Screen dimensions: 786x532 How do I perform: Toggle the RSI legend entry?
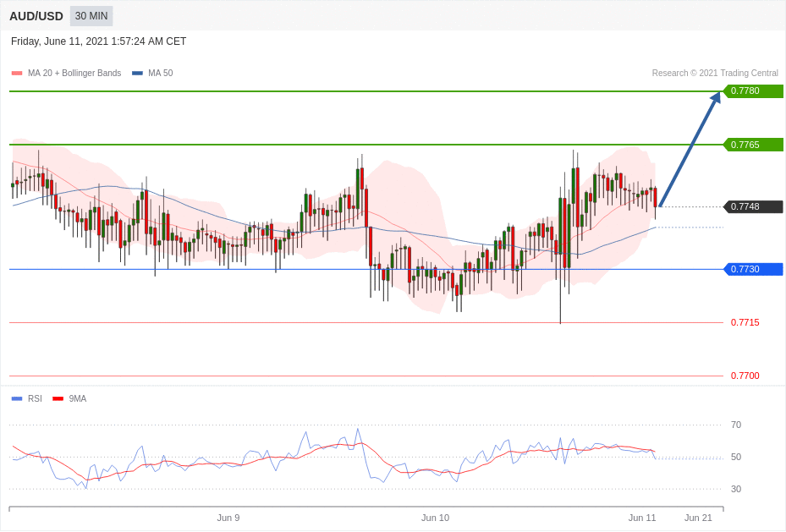35,399
